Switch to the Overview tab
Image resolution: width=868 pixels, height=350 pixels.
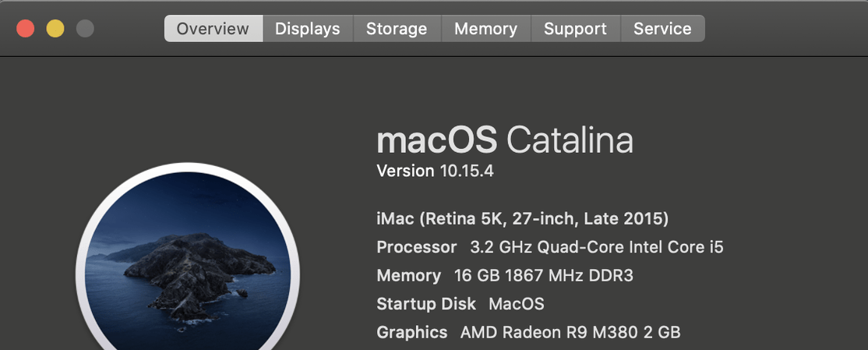[213, 29]
